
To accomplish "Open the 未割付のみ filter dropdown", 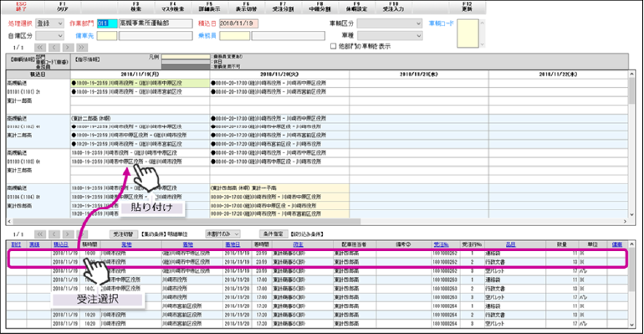I will point(222,234).
